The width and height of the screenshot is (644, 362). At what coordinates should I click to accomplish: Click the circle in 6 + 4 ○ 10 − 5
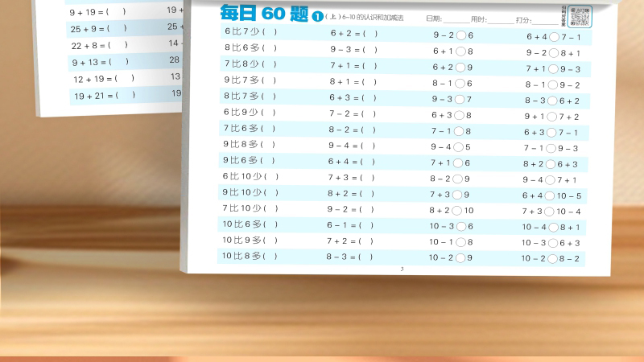tap(550, 195)
